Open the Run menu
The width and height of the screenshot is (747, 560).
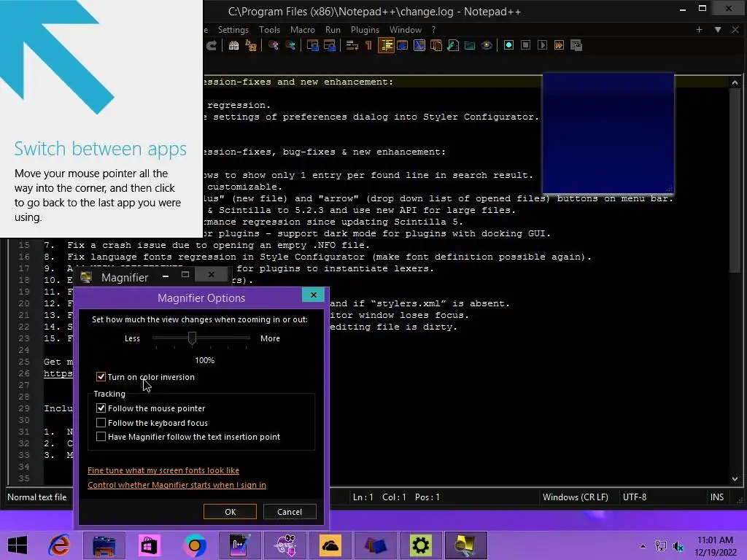(x=333, y=29)
